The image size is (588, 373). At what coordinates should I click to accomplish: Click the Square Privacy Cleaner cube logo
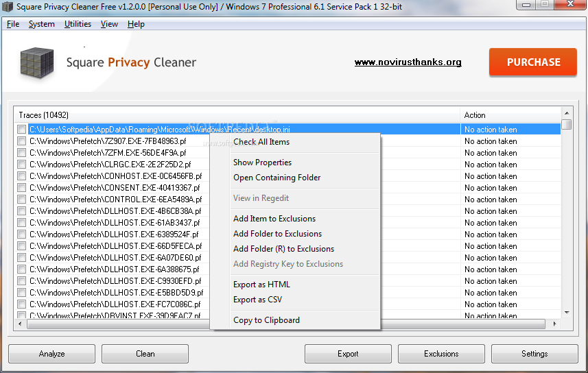point(36,62)
